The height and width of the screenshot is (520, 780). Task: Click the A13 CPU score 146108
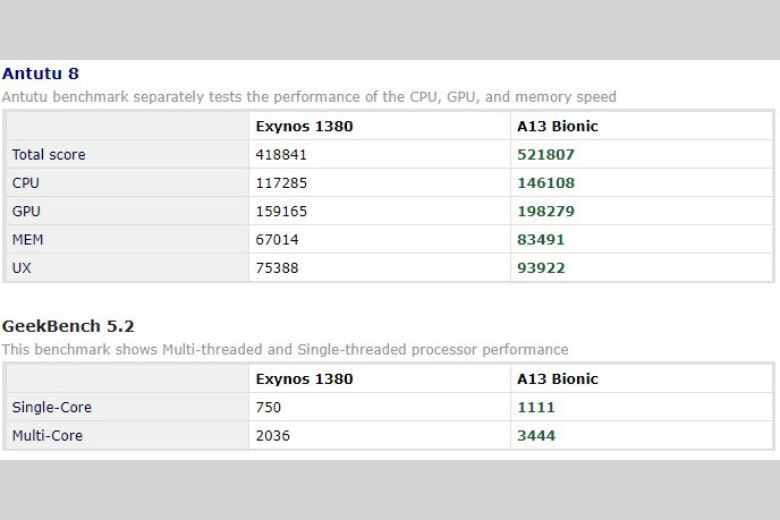pos(546,183)
